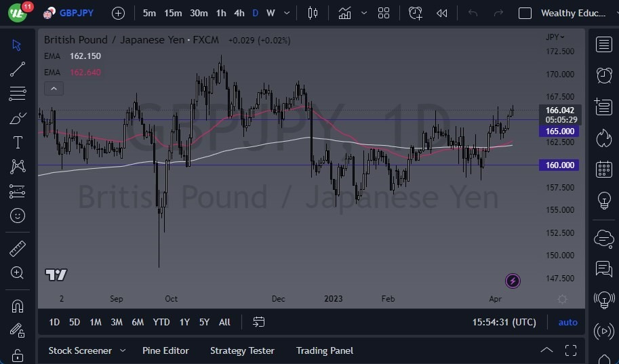This screenshot has height=364, width=619.
Task: Open the chart layout selector
Action: pos(384,13)
